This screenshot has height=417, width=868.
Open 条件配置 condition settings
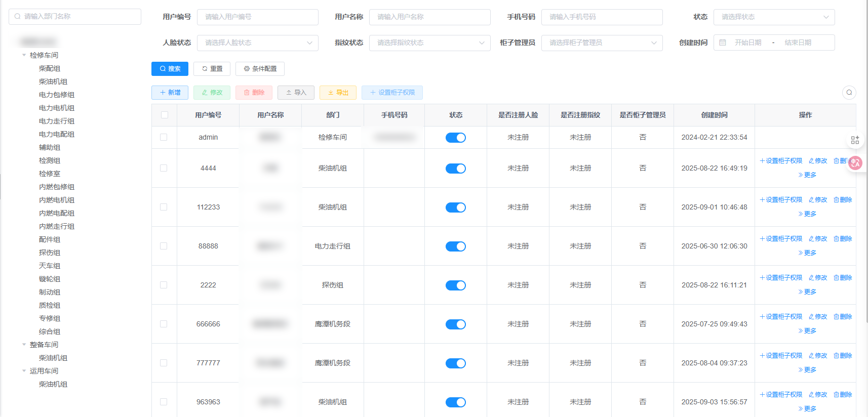click(260, 69)
